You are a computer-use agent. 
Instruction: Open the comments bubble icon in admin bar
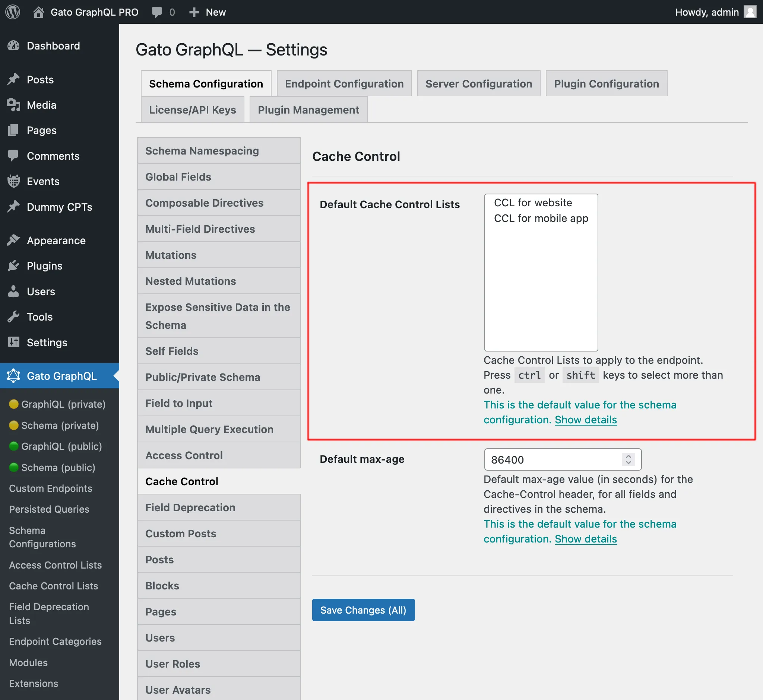(157, 12)
